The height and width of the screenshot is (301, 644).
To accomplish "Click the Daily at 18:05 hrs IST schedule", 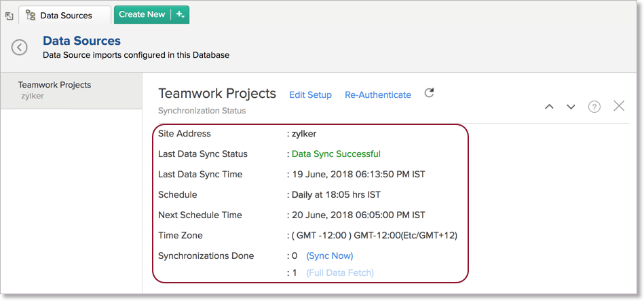I will click(x=336, y=194).
